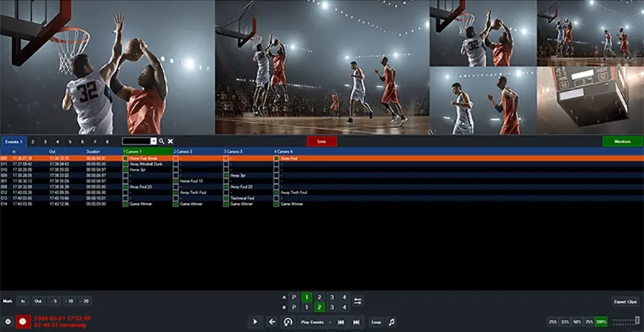
Task: Switch to events tab 2
Action: [x=33, y=142]
